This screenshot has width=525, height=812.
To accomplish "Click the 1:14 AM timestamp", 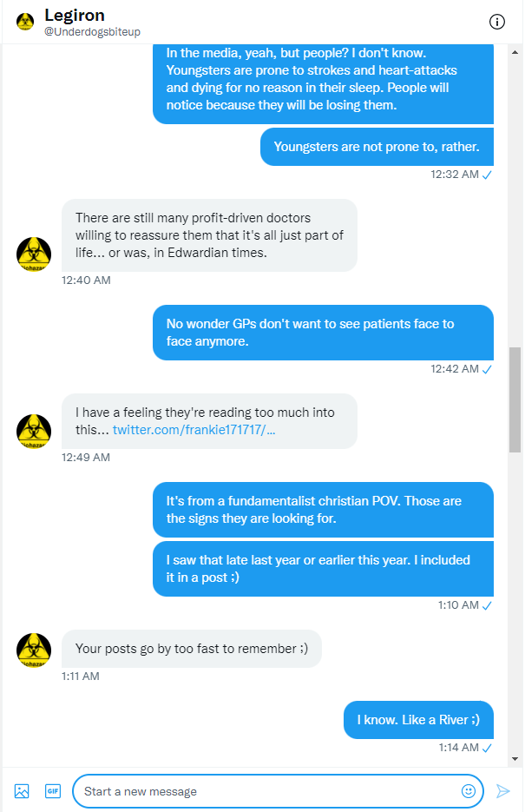I will (459, 748).
